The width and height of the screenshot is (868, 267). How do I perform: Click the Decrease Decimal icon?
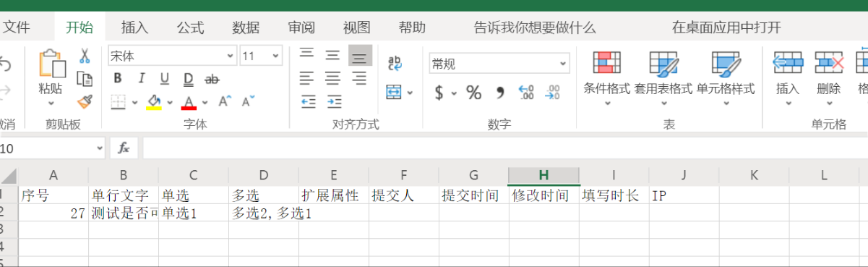[552, 93]
